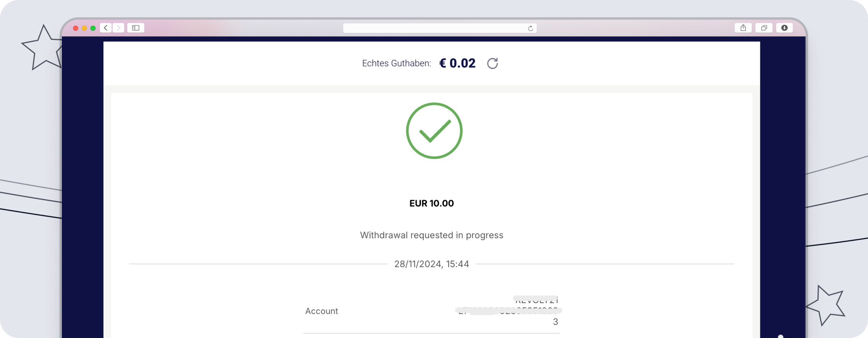868x338 pixels.
Task: Reload the page from the address bar
Action: 530,28
